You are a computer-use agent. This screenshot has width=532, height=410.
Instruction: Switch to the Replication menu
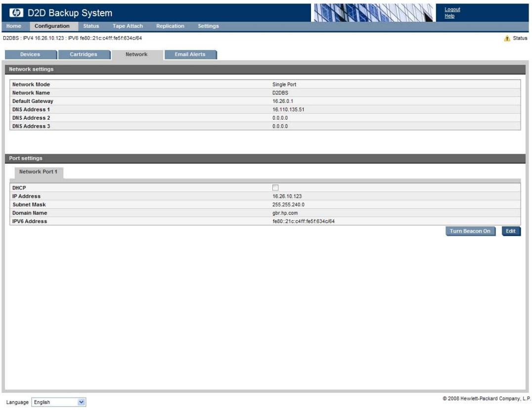pos(170,26)
